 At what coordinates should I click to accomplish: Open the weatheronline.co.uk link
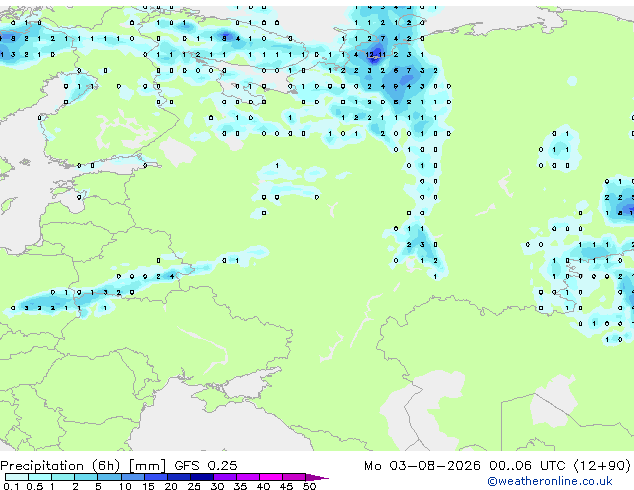(550, 481)
